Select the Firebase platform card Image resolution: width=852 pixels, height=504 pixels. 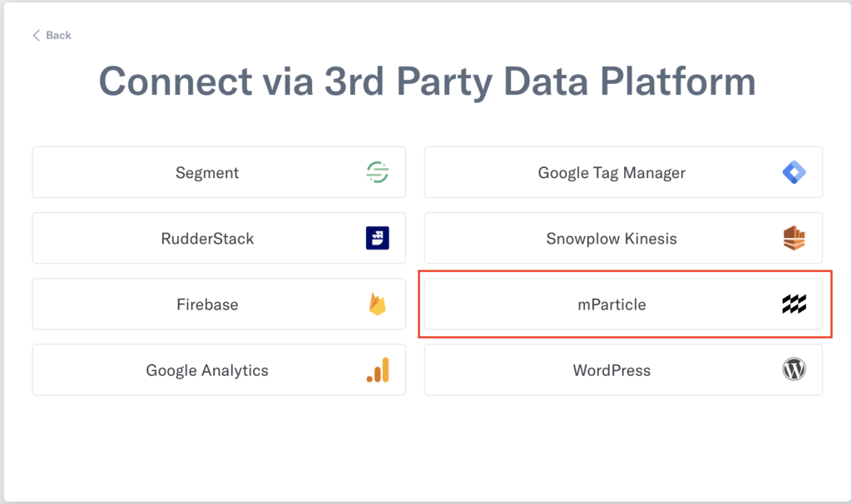[219, 304]
